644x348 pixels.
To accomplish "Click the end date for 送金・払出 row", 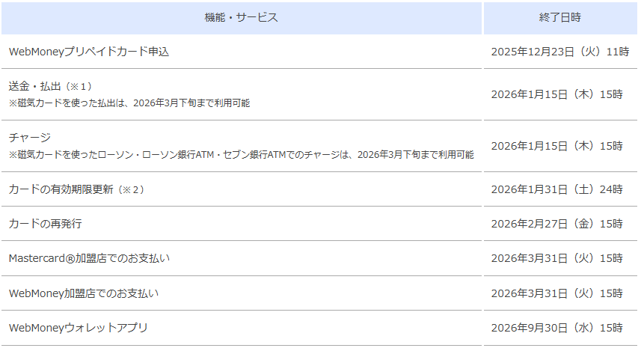I will tap(556, 94).
